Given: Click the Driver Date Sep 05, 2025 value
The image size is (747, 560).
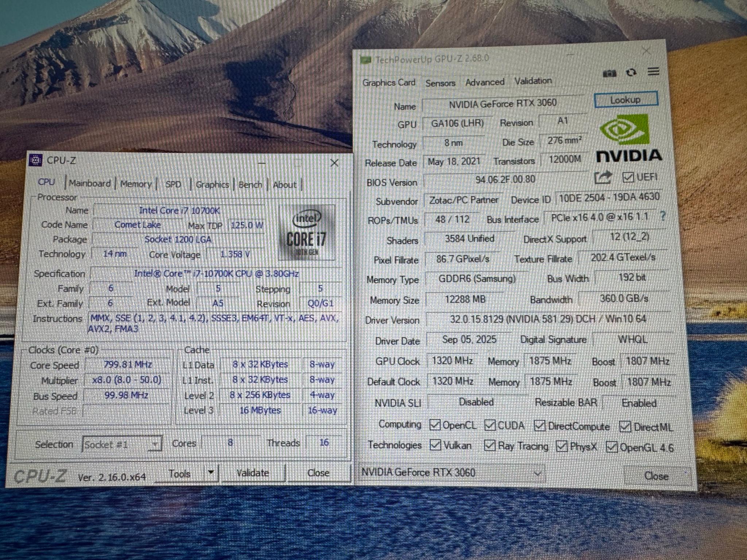Looking at the screenshot, I should tap(469, 339).
